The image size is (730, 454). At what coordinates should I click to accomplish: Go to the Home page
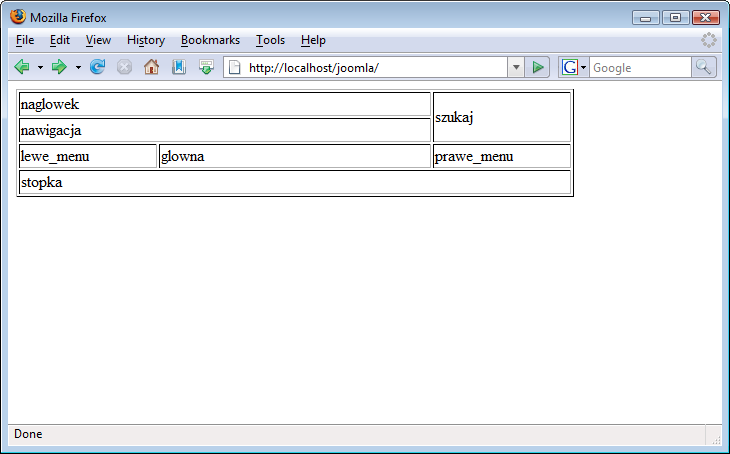[151, 67]
